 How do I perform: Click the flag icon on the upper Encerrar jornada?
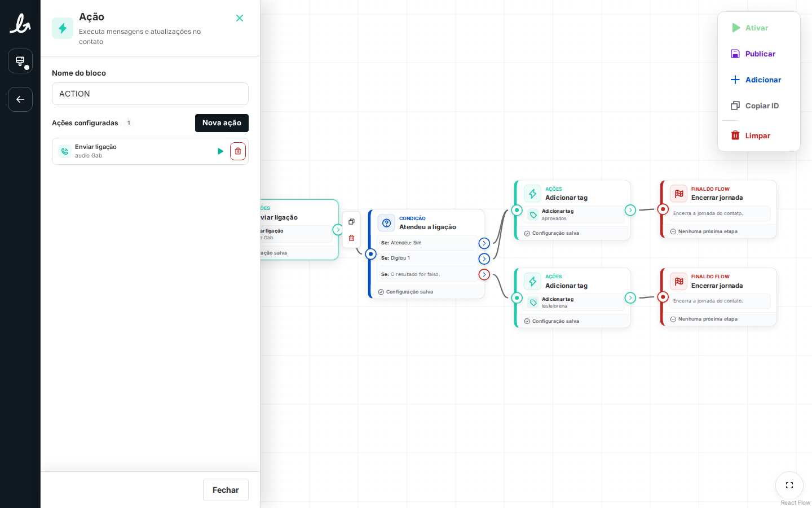pos(678,194)
